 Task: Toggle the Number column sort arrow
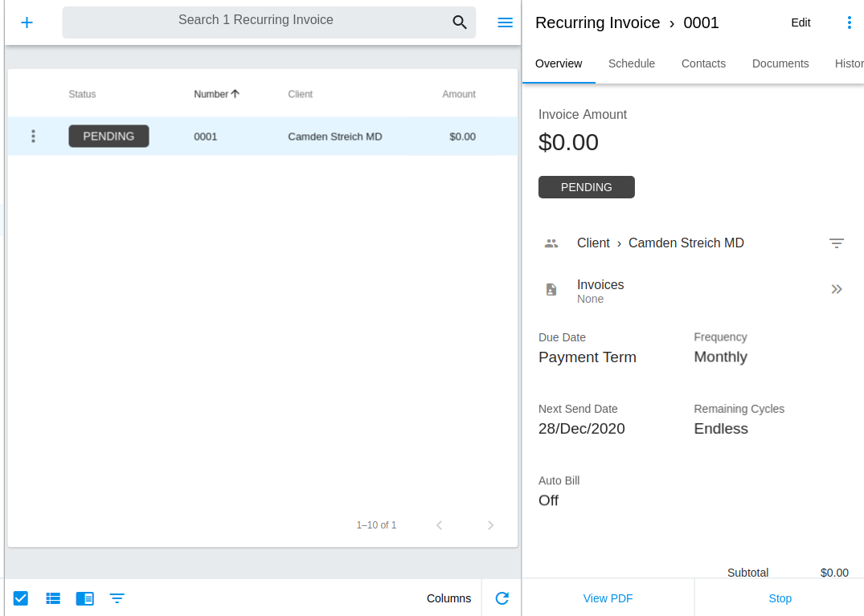pos(235,93)
